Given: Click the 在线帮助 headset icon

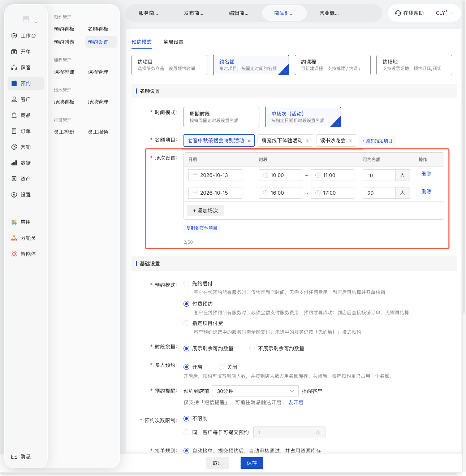Looking at the screenshot, I should [x=398, y=13].
